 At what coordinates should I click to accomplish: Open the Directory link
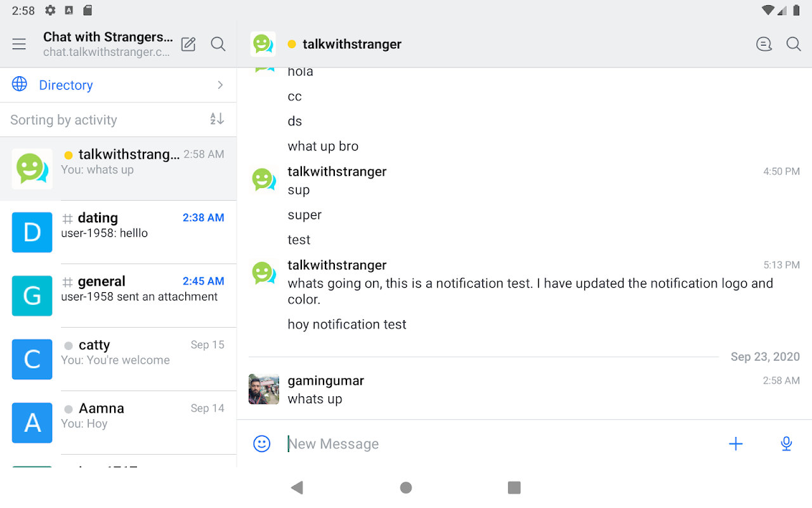66,85
